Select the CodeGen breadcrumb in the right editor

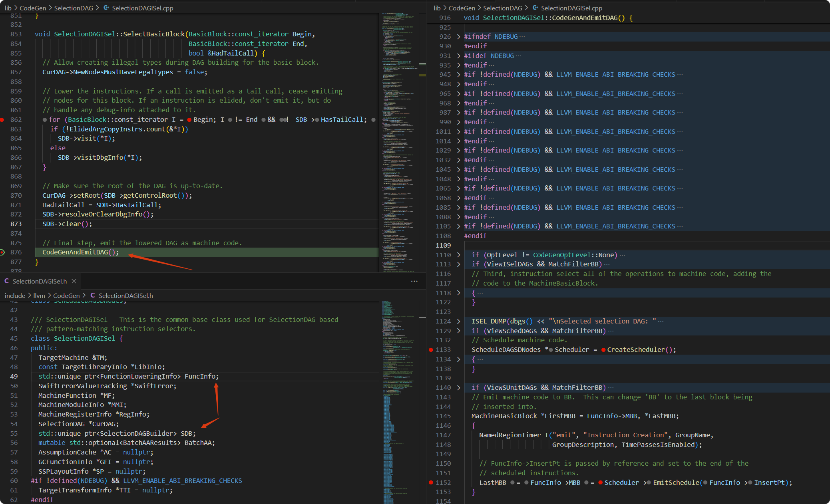462,8
